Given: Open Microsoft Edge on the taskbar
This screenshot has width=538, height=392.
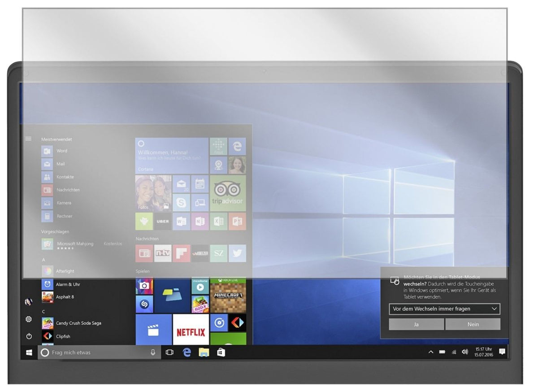Looking at the screenshot, I should pos(187,353).
